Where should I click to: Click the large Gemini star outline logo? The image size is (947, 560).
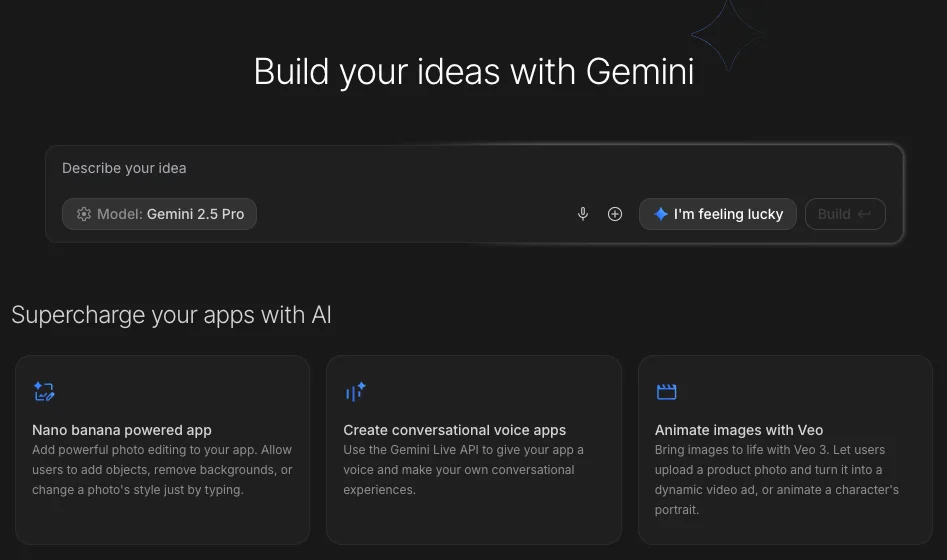728,35
